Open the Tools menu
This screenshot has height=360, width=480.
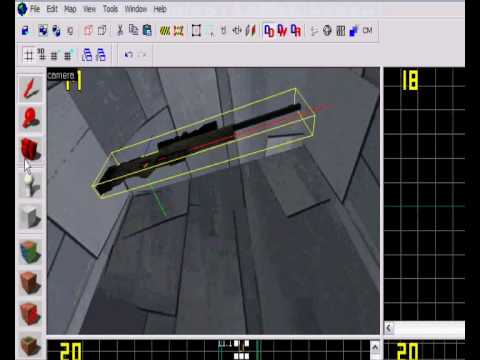click(110, 9)
